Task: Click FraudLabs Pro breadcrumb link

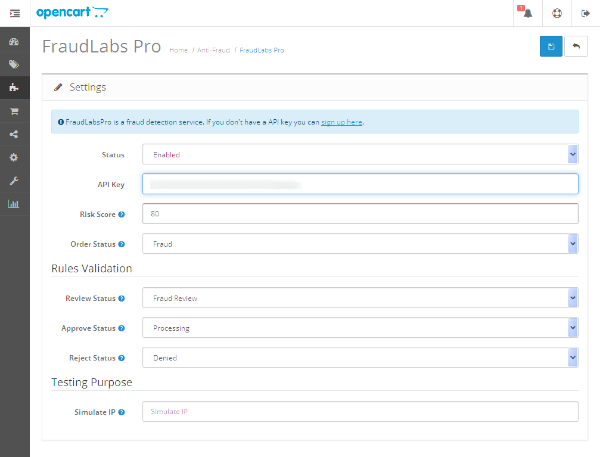Action: click(262, 50)
